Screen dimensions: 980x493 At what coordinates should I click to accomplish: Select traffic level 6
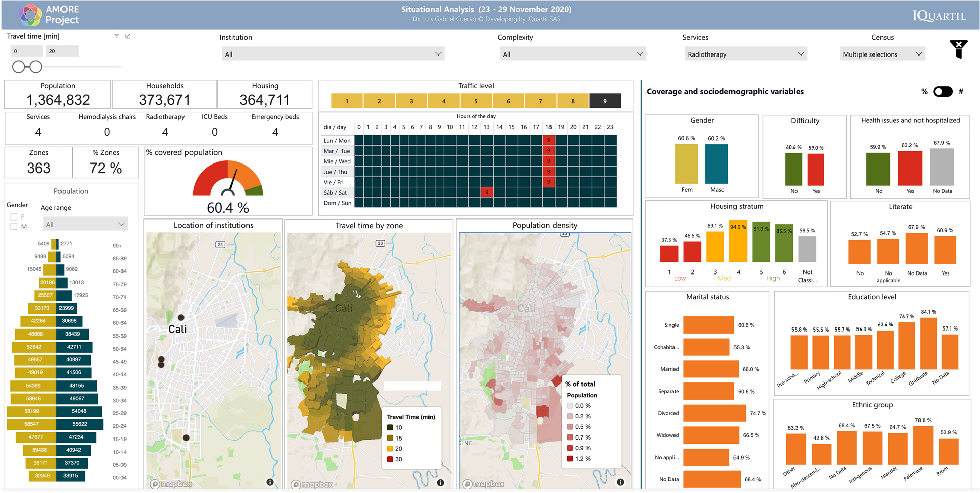pos(508,101)
